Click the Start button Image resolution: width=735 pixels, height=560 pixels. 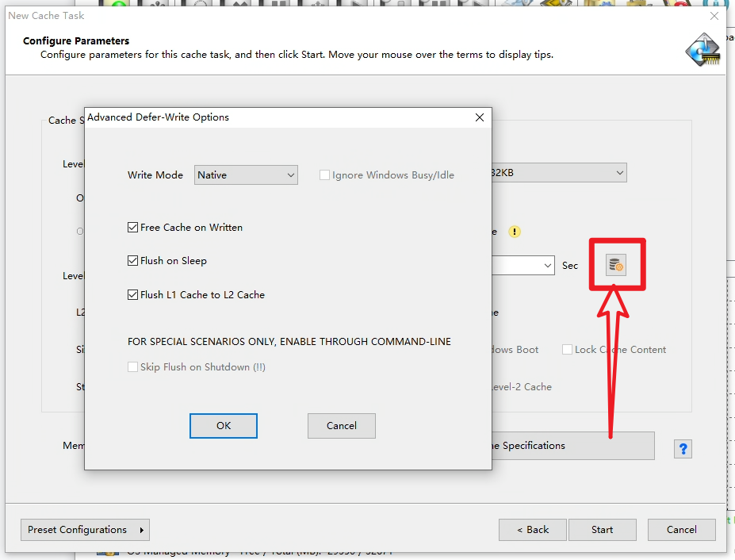[x=602, y=530]
